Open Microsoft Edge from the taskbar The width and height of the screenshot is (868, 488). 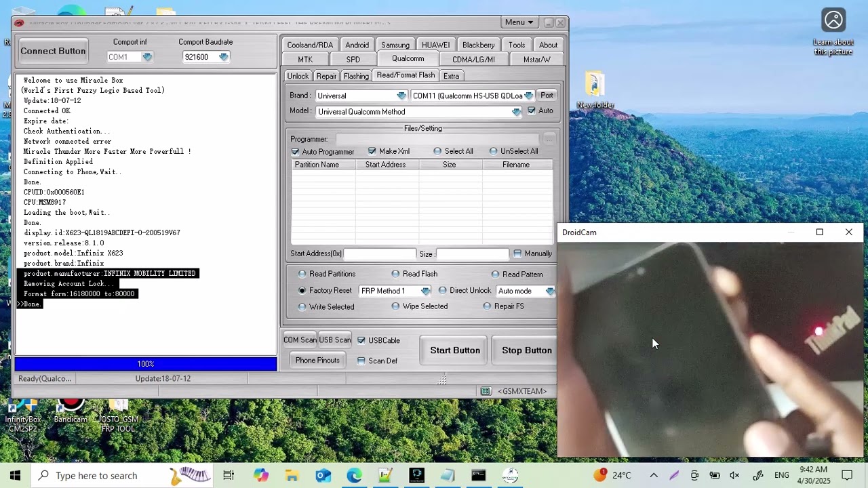pyautogui.click(x=354, y=475)
